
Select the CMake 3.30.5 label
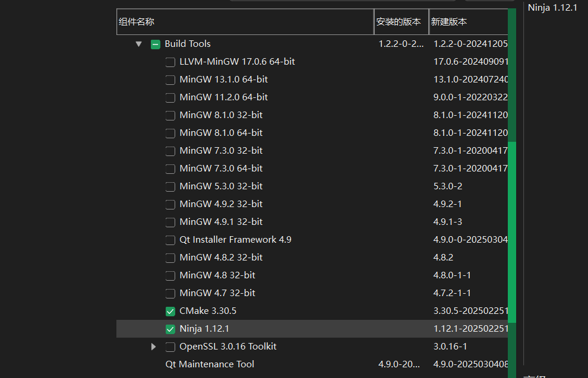tap(208, 311)
